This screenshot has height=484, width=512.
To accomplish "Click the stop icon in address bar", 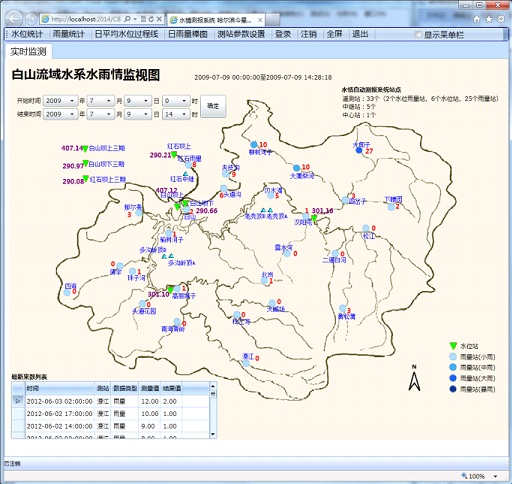I will click(x=159, y=19).
